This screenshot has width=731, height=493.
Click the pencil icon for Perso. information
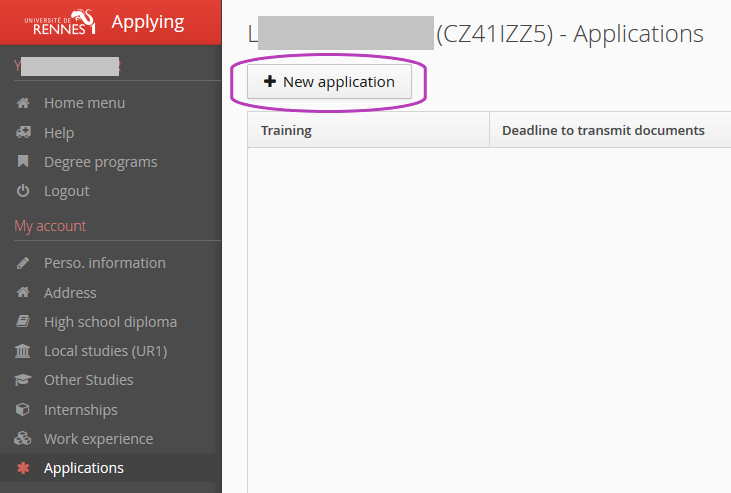point(23,263)
